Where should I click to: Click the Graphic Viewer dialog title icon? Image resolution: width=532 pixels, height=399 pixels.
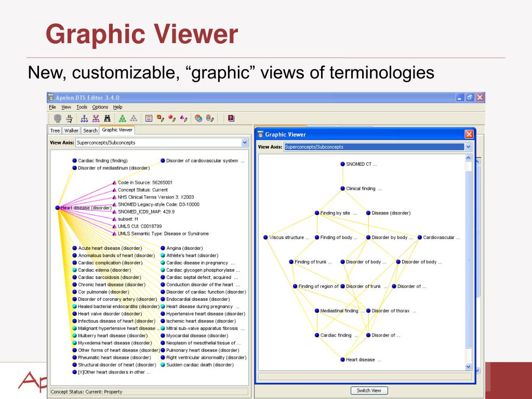tap(261, 135)
